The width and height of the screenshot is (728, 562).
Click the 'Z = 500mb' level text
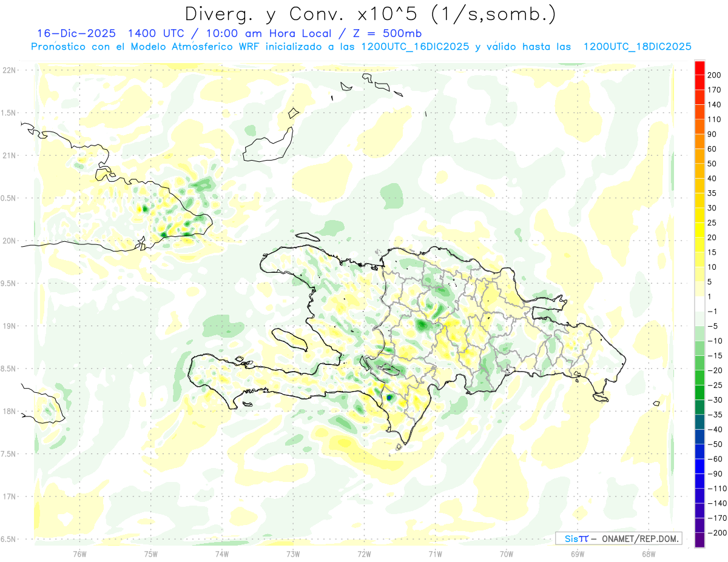pyautogui.click(x=388, y=33)
